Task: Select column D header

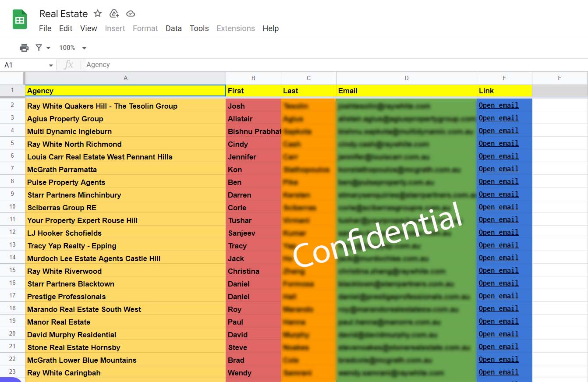Action: (x=407, y=78)
